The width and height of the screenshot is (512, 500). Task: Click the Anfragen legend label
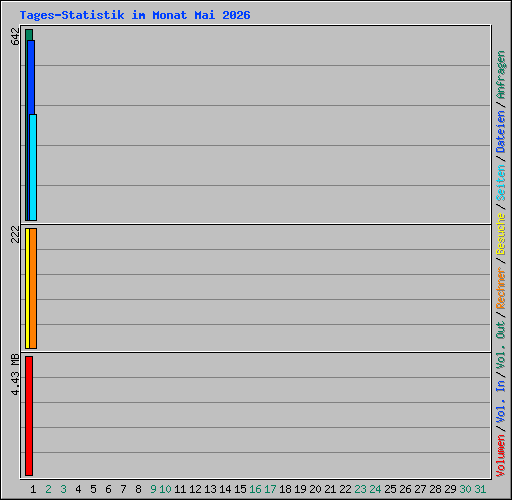[x=500, y=74]
